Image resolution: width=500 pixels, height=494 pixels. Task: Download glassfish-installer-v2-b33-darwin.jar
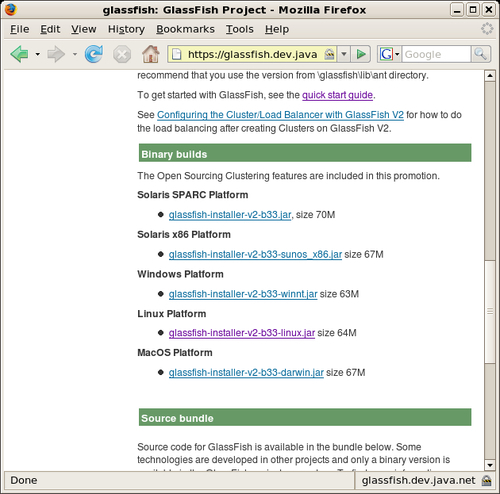coord(246,373)
